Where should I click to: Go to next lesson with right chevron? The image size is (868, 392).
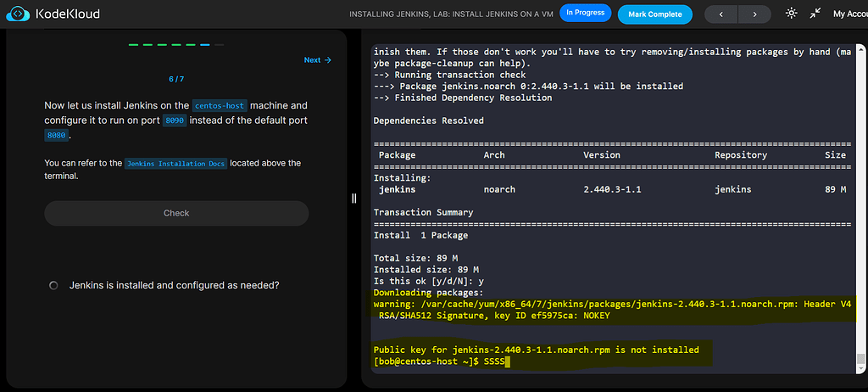point(754,14)
